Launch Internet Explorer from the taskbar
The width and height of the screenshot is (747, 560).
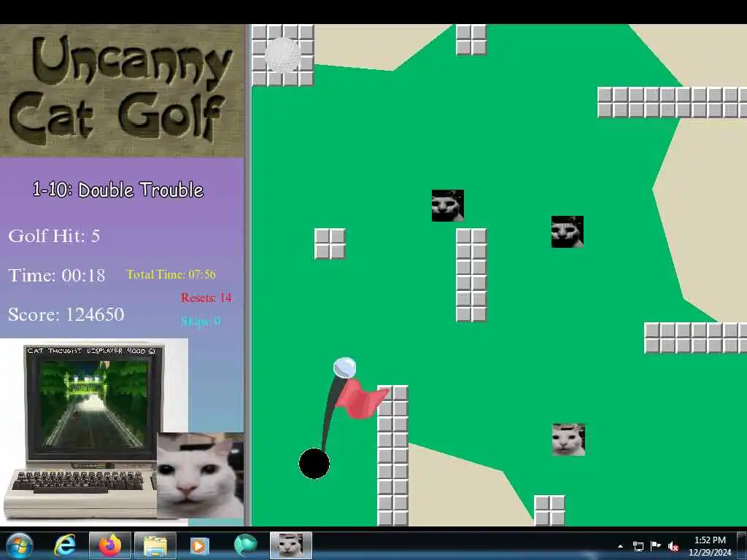click(65, 545)
